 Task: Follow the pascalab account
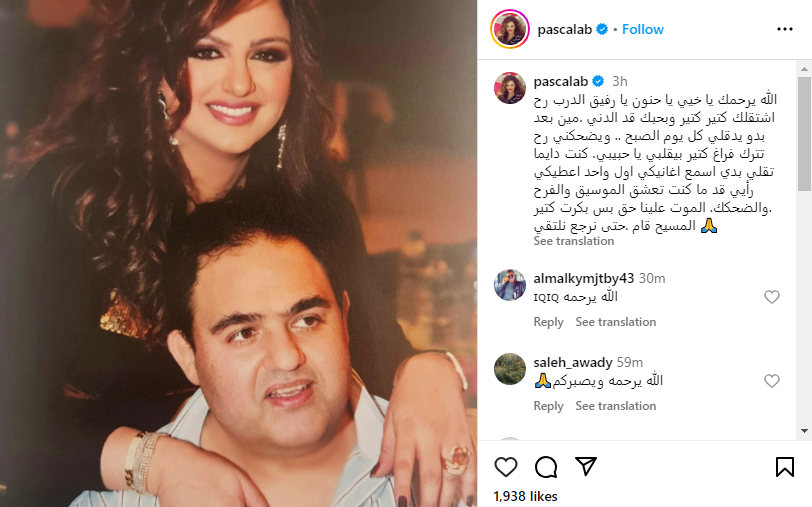point(643,30)
